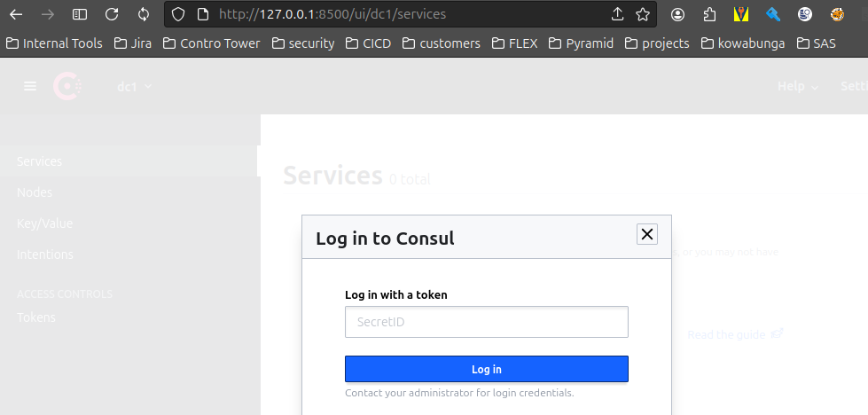Open the SAS bookmark folder
Viewport: 868px width, 415px height.
pos(816,43)
